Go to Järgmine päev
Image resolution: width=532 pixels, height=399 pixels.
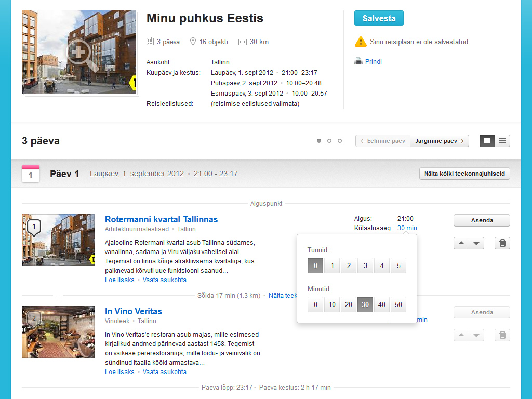(x=439, y=141)
